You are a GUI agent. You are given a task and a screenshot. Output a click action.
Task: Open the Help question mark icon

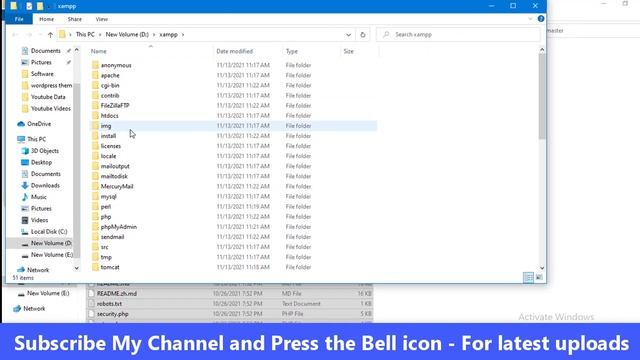tap(541, 19)
